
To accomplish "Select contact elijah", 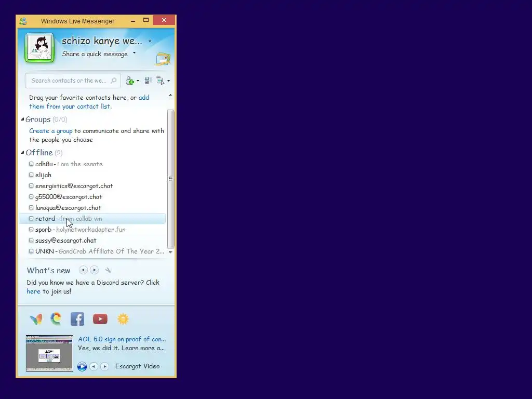I will pos(92,175).
